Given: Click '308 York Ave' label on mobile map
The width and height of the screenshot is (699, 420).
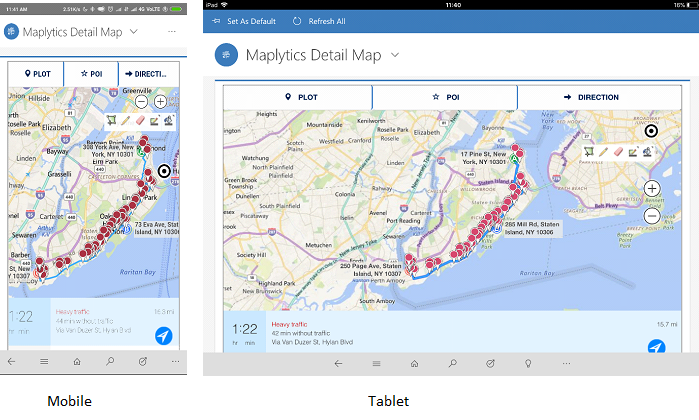Looking at the screenshot, I should tap(108, 151).
